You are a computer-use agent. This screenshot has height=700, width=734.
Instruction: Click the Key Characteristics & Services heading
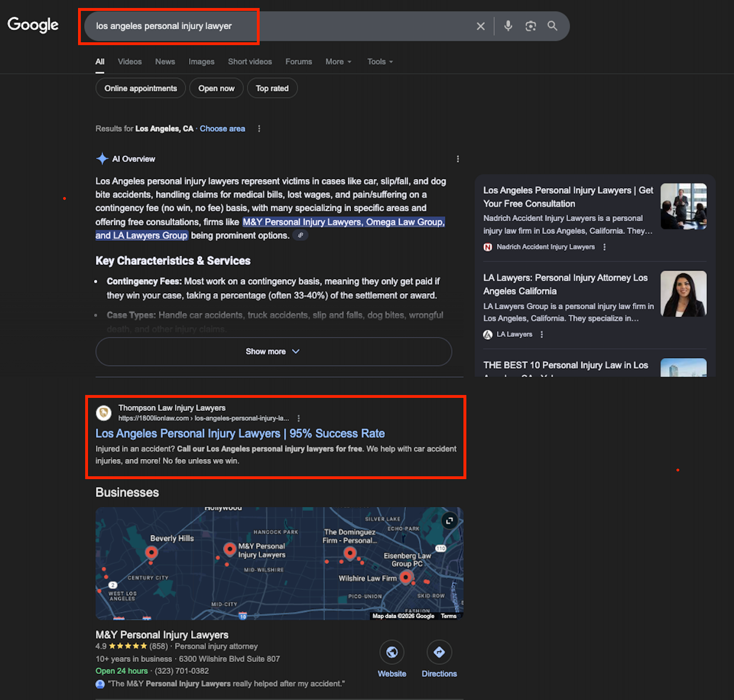pyautogui.click(x=173, y=261)
